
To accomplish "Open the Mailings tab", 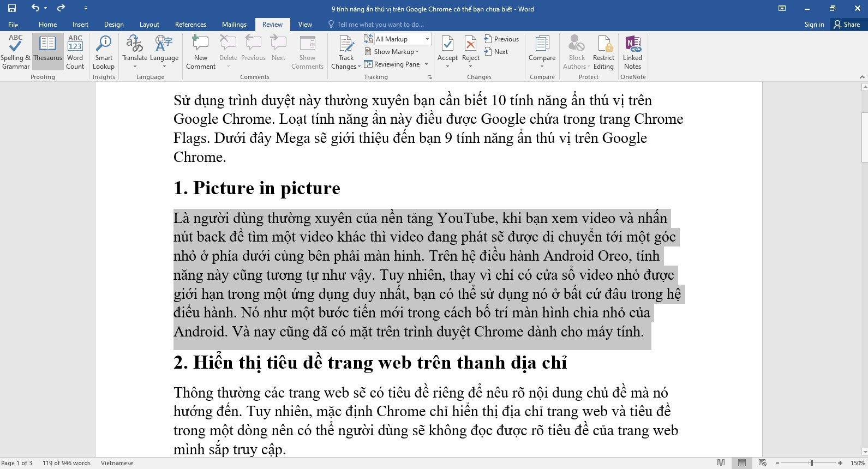I will [234, 25].
